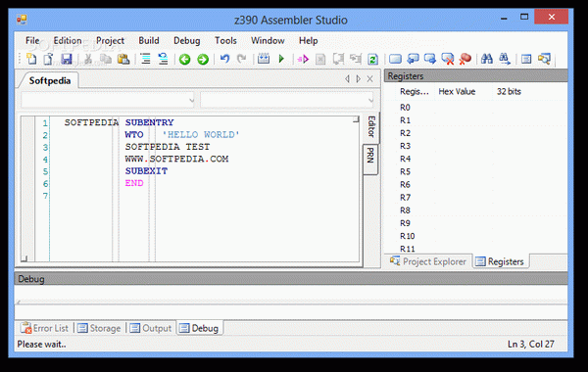Click the blue Undo arrow icon
The width and height of the screenshot is (588, 372).
pos(224,59)
